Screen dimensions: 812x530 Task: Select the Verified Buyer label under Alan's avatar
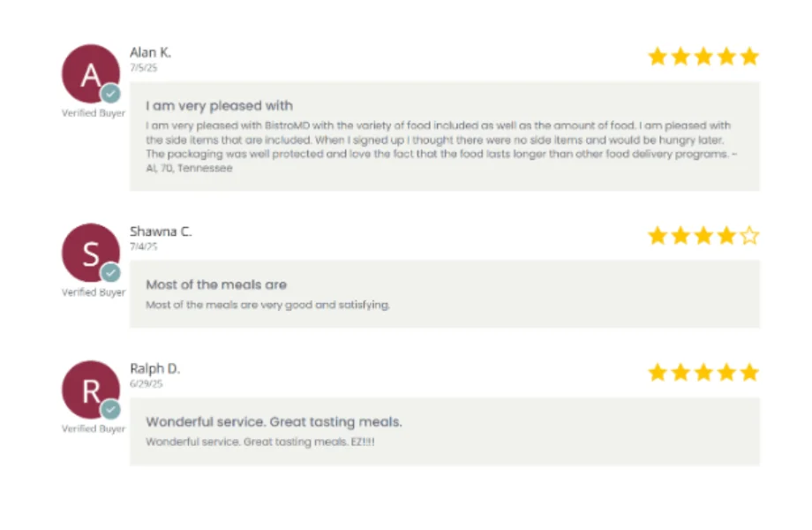point(92,113)
